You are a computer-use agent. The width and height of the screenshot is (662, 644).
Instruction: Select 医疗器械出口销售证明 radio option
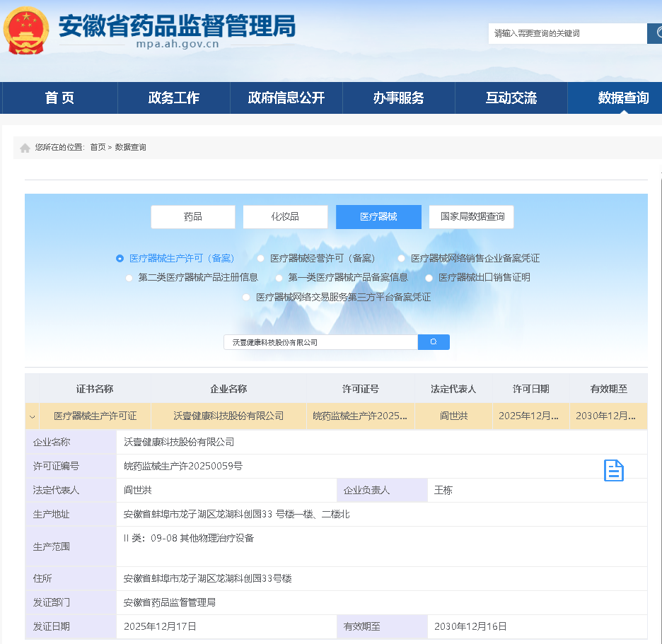(x=429, y=278)
